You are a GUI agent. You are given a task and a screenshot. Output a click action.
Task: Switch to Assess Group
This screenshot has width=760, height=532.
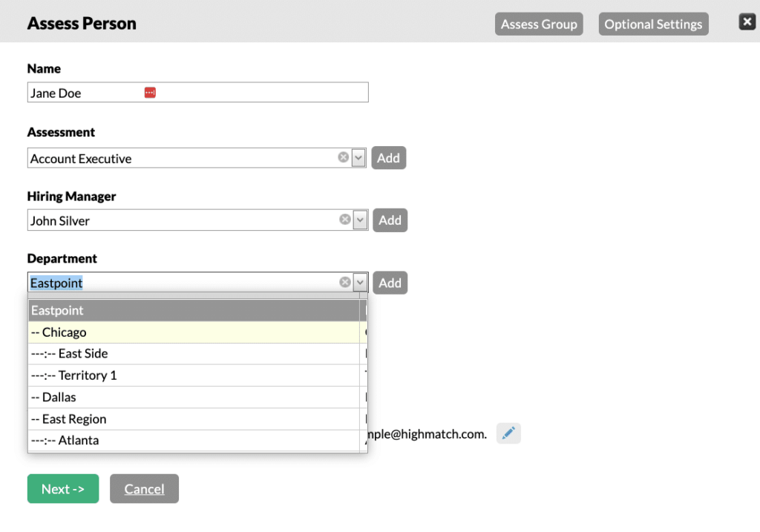click(x=539, y=23)
